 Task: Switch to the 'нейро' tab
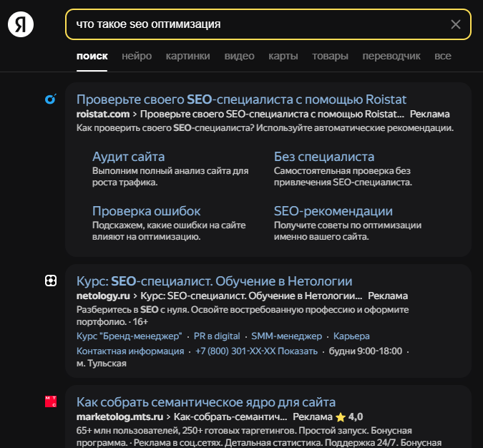[137, 56]
